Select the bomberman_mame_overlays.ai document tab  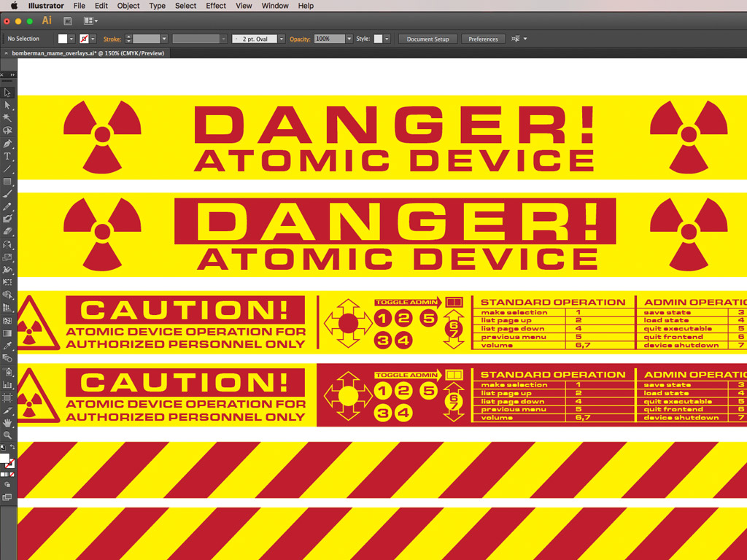[88, 53]
